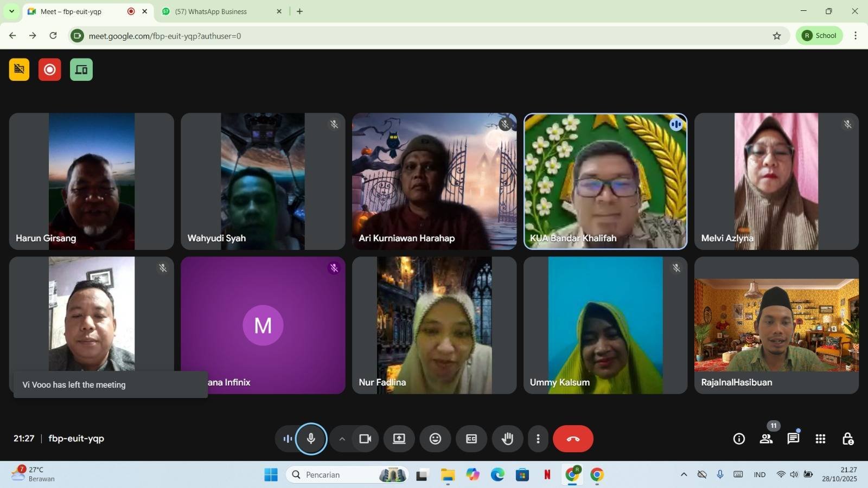Image resolution: width=868 pixels, height=488 pixels.
Task: Open the tab search dropdown arrow
Action: pyautogui.click(x=11, y=11)
